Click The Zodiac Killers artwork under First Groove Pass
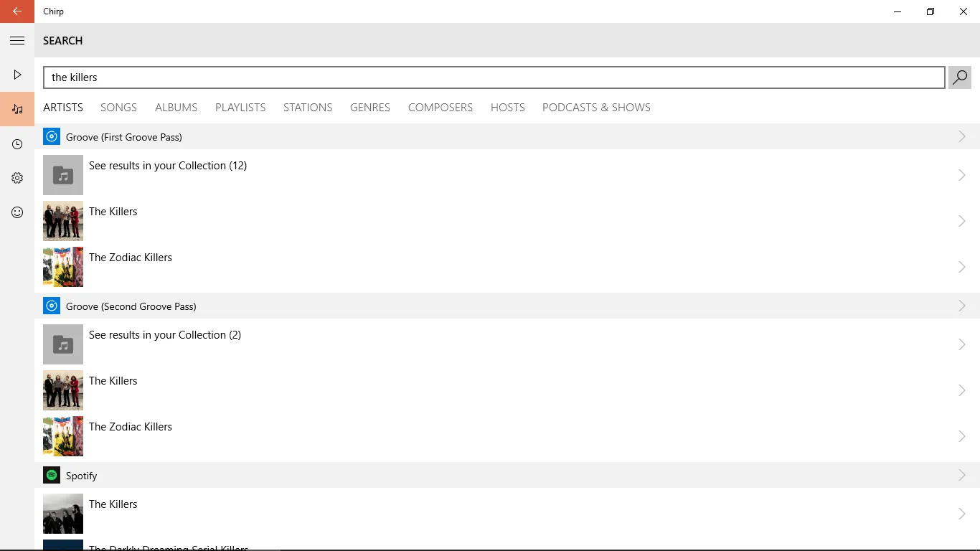This screenshot has width=980, height=551. [x=63, y=267]
